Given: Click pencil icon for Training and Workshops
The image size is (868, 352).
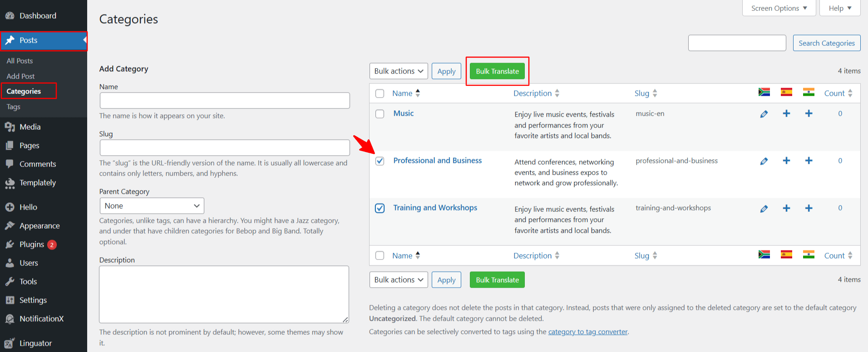Looking at the screenshot, I should [764, 209].
